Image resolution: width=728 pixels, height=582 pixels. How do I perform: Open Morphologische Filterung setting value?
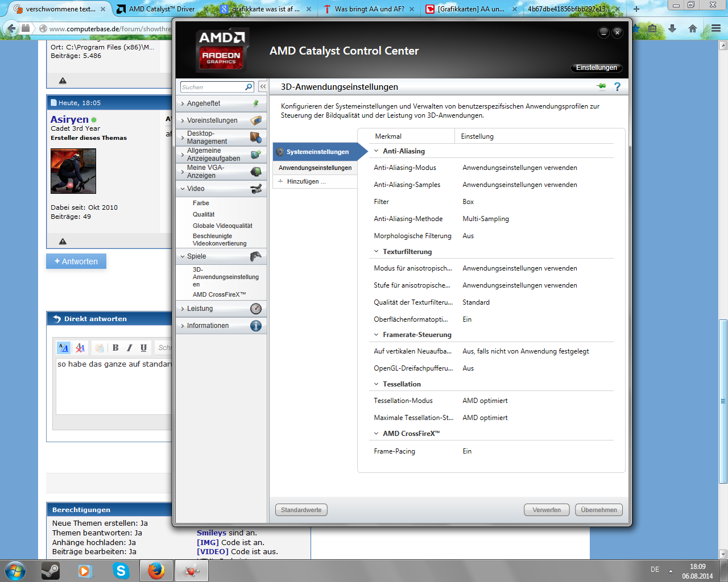[468, 236]
